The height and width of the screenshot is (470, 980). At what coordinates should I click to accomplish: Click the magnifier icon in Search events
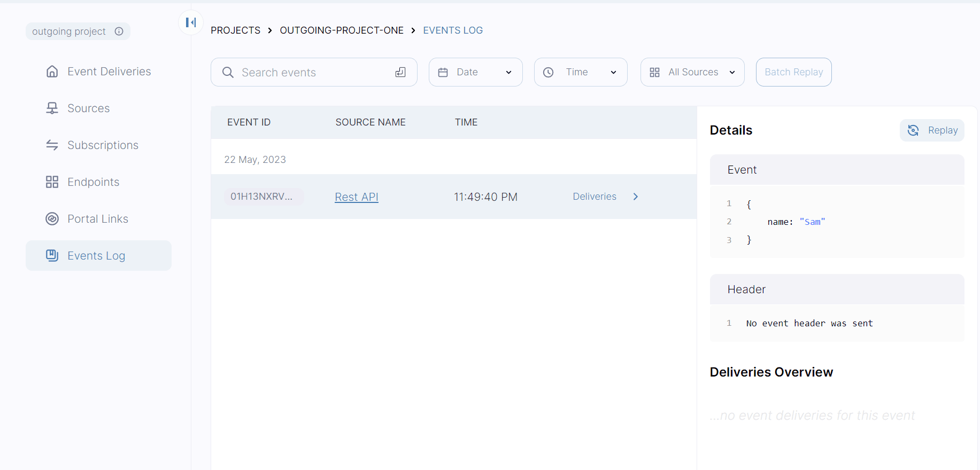click(x=228, y=72)
